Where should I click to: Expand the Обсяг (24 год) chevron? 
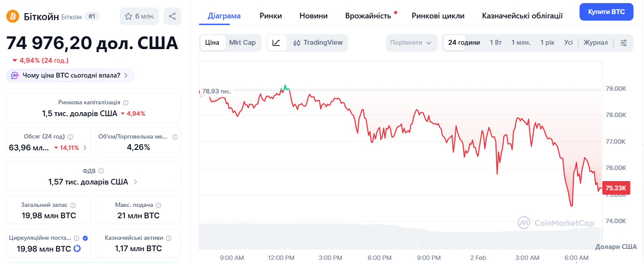pos(85,148)
